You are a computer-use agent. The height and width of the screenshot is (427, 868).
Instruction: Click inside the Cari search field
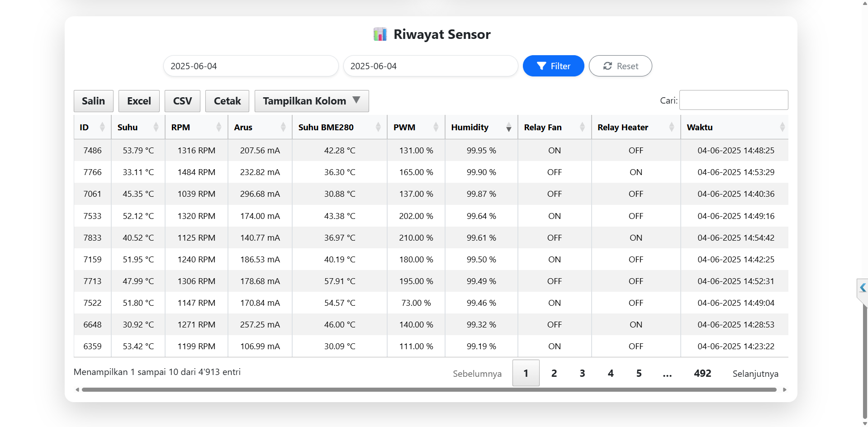pos(734,100)
